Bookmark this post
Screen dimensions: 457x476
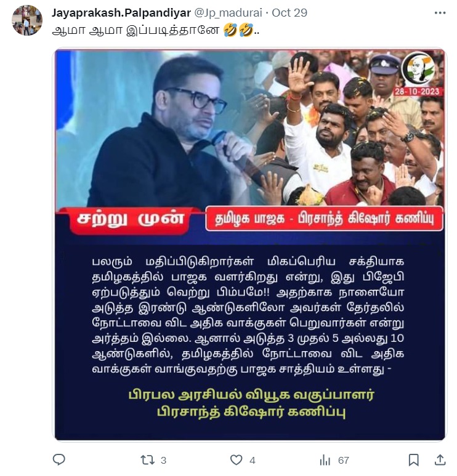(x=413, y=460)
